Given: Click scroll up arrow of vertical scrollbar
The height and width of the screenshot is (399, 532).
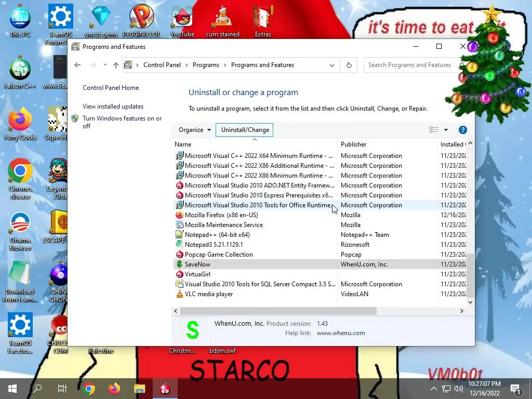Looking at the screenshot, I should (470, 143).
